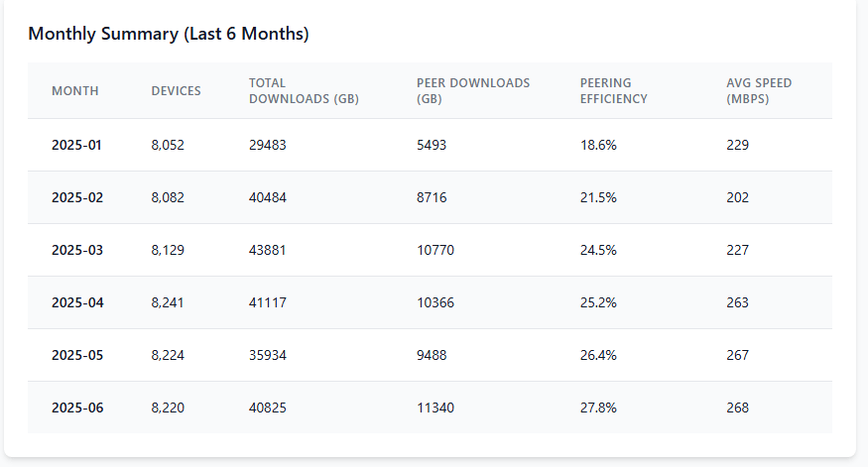Click the 27.8% peering efficiency cell
The height and width of the screenshot is (467, 868).
598,408
